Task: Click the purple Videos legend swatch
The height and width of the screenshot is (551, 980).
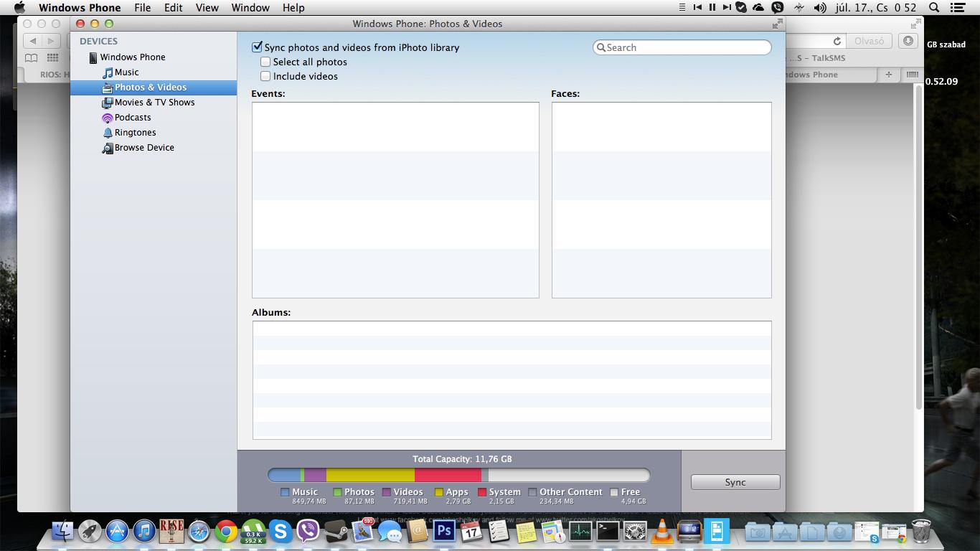Action: (x=386, y=492)
